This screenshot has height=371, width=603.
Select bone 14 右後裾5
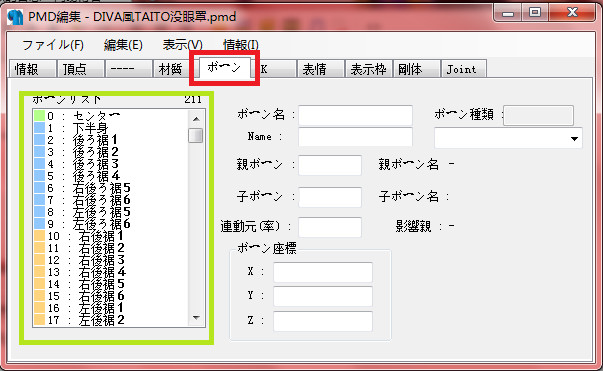pos(110,284)
